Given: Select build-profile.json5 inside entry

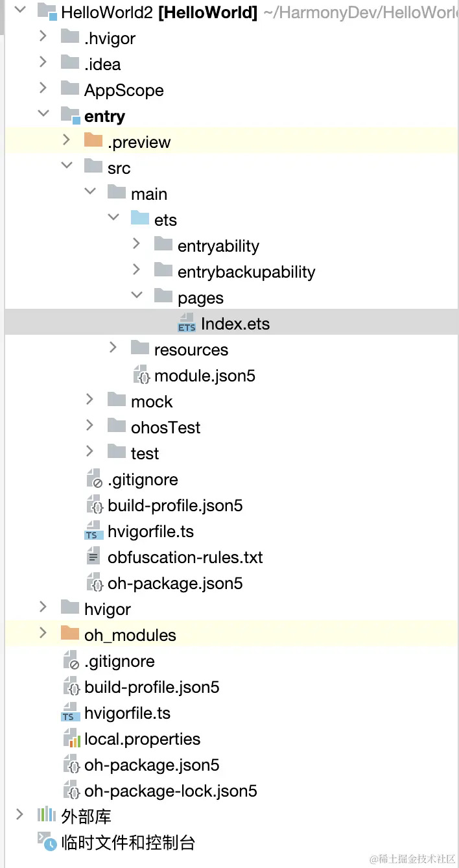Looking at the screenshot, I should [175, 506].
